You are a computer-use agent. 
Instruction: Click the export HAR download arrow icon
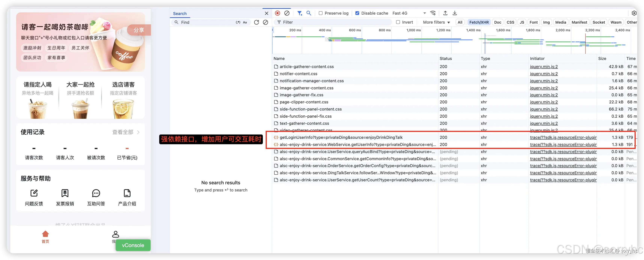point(455,13)
